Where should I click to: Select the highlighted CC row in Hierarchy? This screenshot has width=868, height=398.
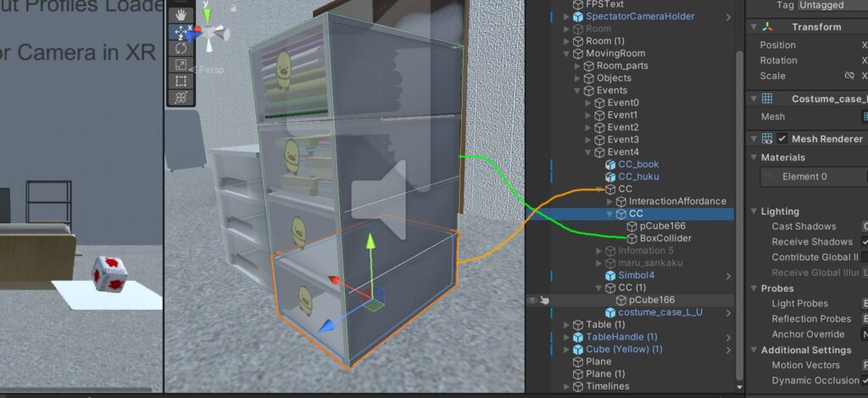point(630,213)
